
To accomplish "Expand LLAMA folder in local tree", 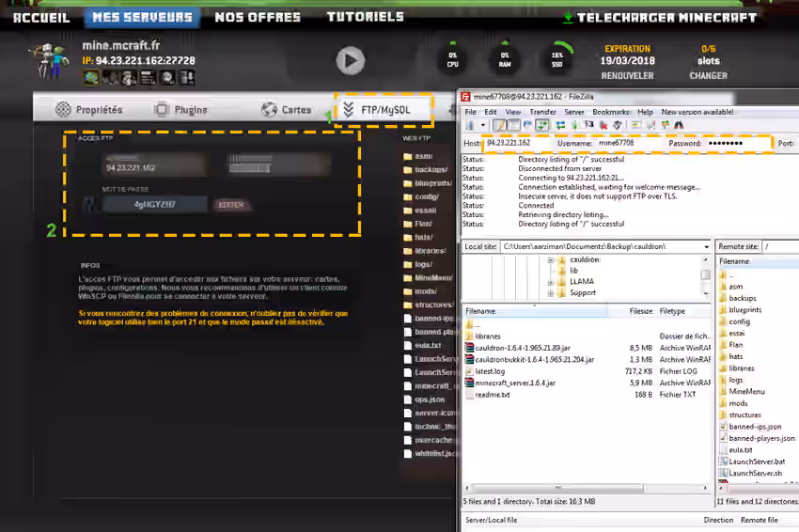I will click(551, 282).
